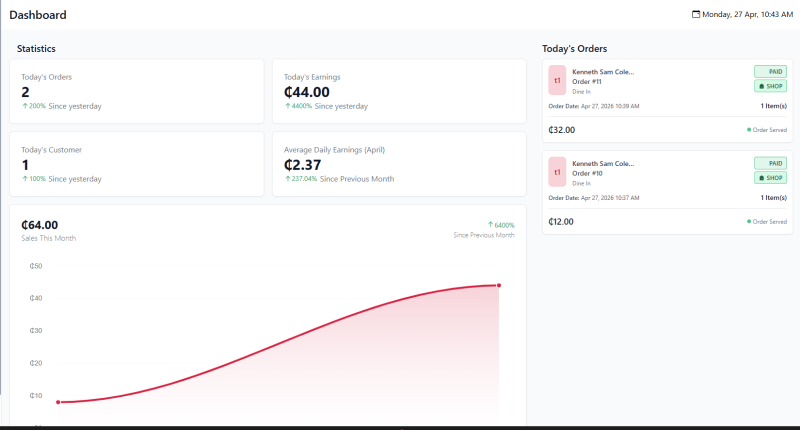Click the ₵20 axis label on chart
This screenshot has height=430, width=800.
pos(36,363)
